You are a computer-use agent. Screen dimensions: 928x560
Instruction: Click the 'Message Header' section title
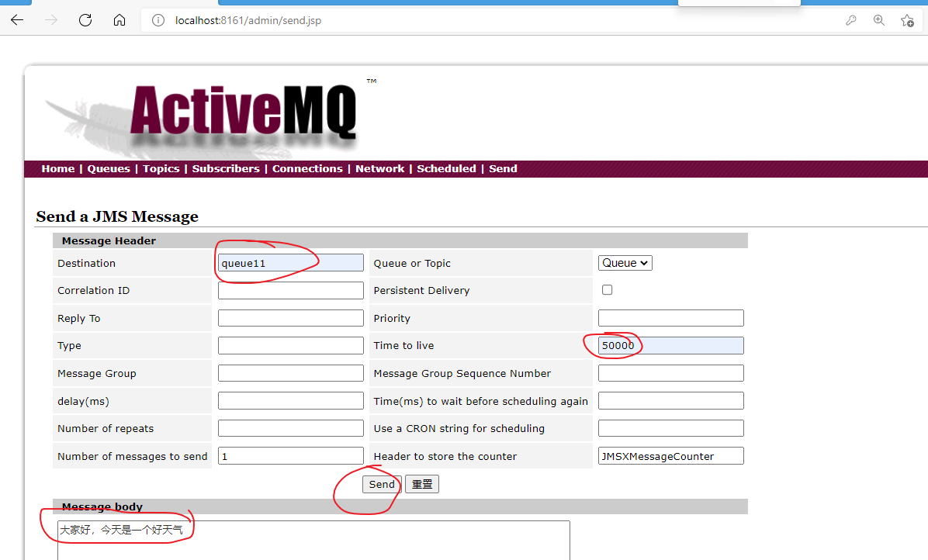109,240
